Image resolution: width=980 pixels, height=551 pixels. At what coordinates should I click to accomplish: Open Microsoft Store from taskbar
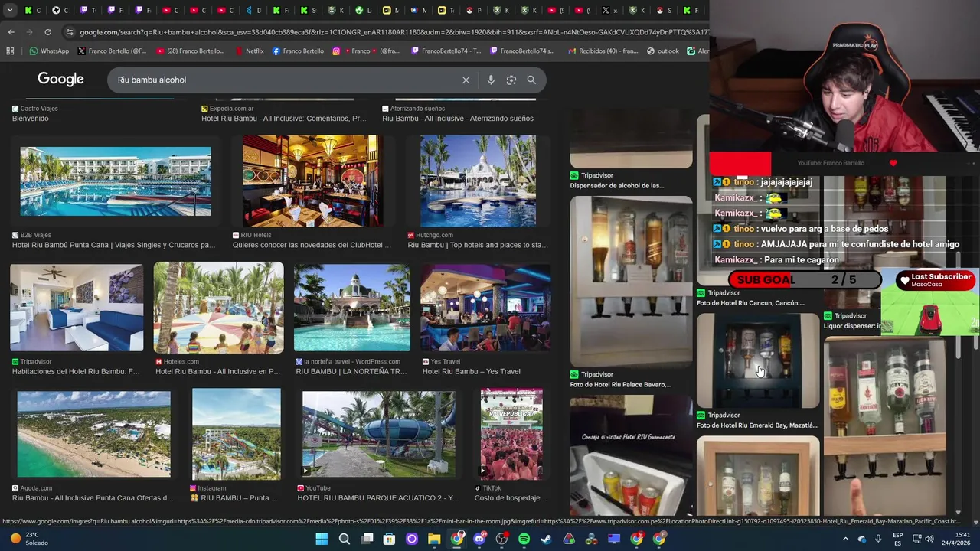click(390, 539)
